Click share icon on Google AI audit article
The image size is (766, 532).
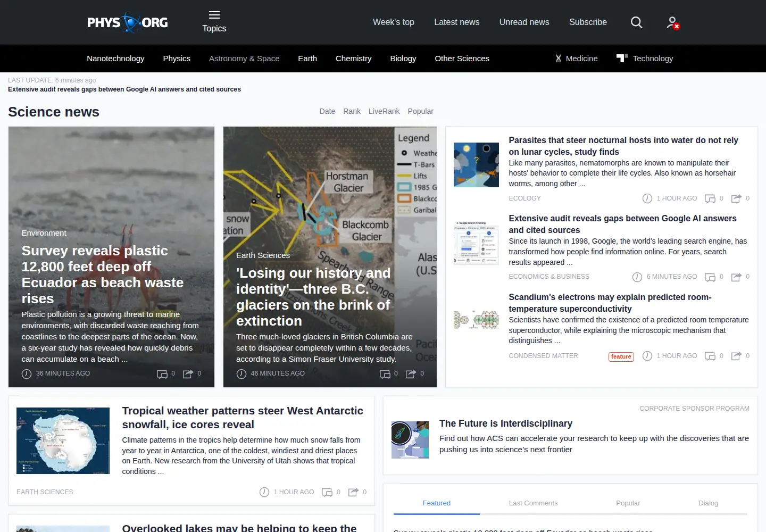736,277
